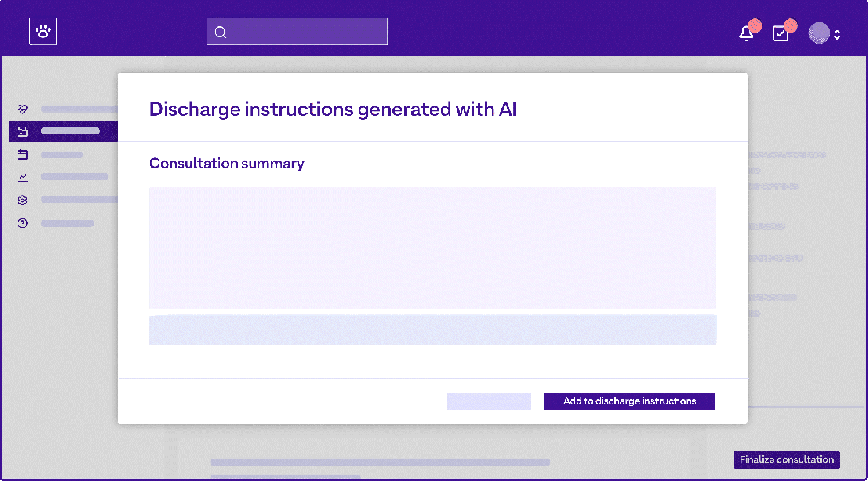View the analytics chart icon
Screen dimensions: 868x481
[x=22, y=177]
